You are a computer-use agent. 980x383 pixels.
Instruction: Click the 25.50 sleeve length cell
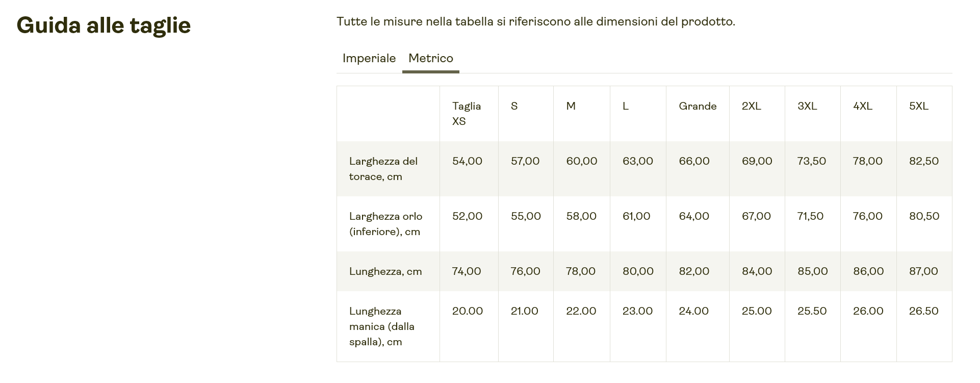812,311
